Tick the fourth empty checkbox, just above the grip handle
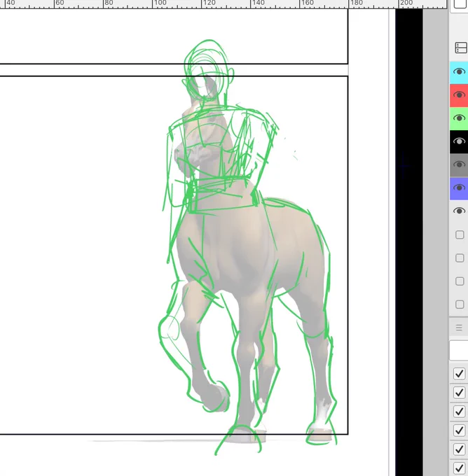Viewport: 468px width, 476px height. [460, 304]
